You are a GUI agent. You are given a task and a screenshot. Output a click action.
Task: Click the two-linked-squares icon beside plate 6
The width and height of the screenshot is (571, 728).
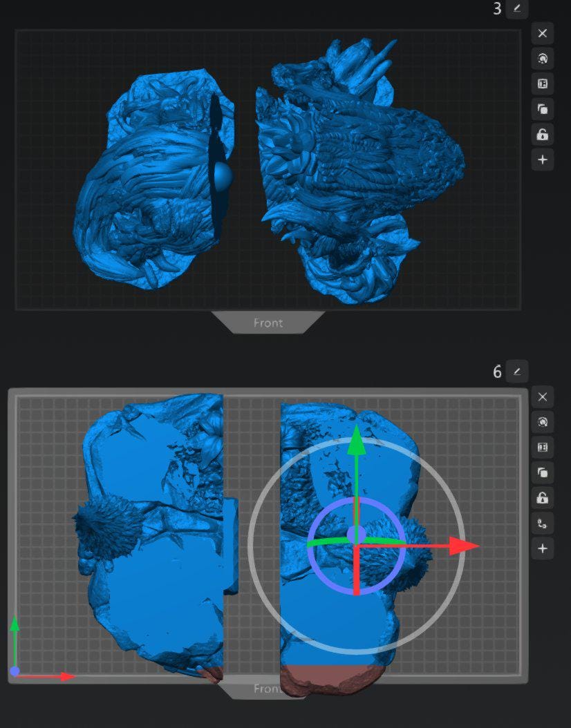pos(542,524)
